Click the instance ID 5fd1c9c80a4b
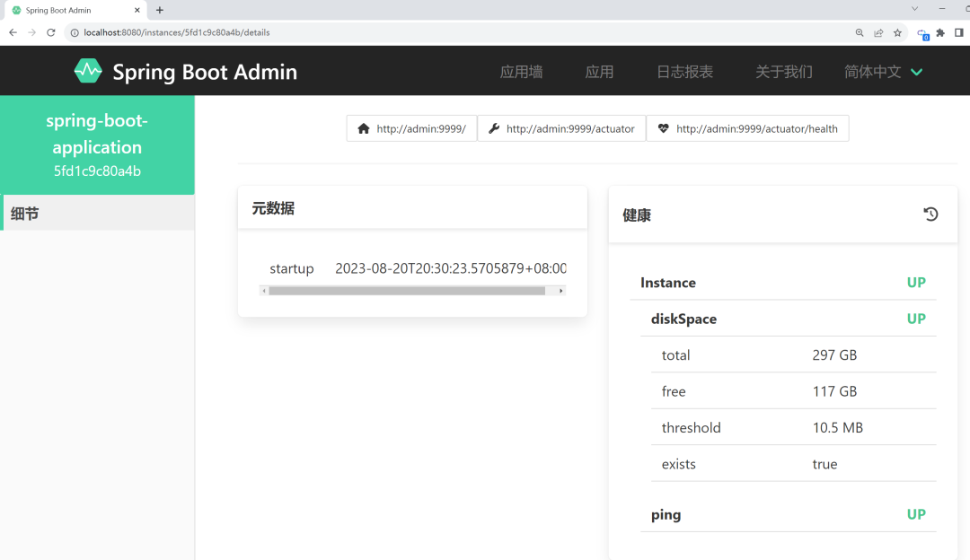 tap(97, 171)
